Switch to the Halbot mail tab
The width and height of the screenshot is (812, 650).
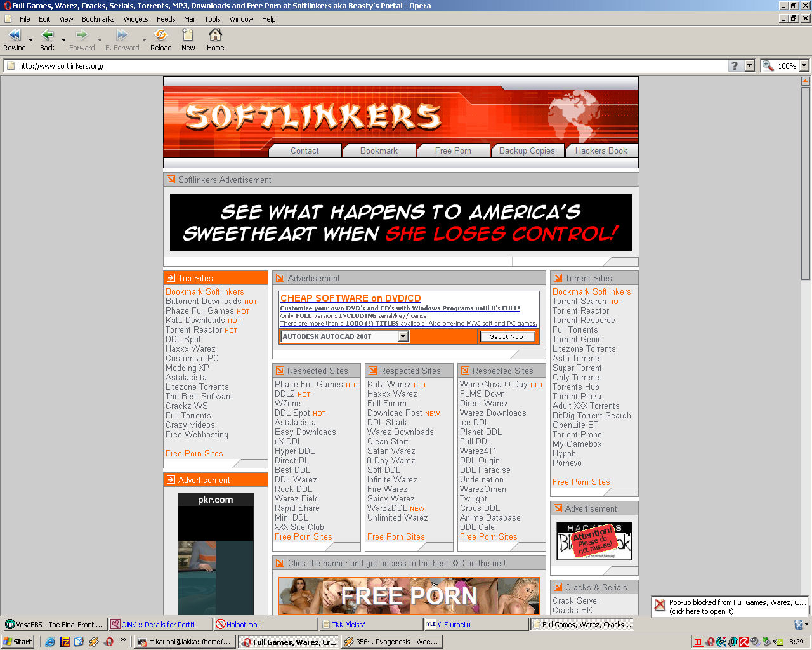click(265, 625)
